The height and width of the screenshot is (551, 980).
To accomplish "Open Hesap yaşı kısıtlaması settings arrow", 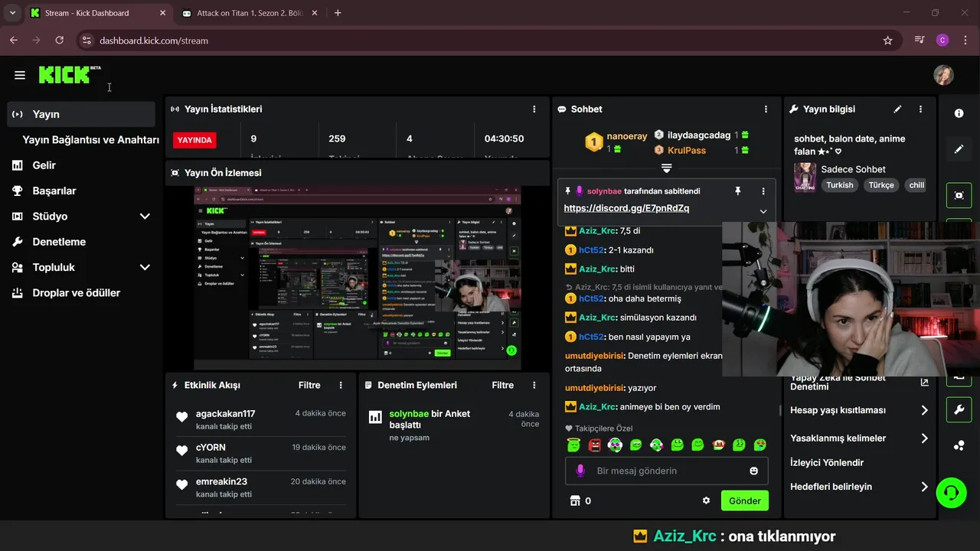I will [924, 410].
